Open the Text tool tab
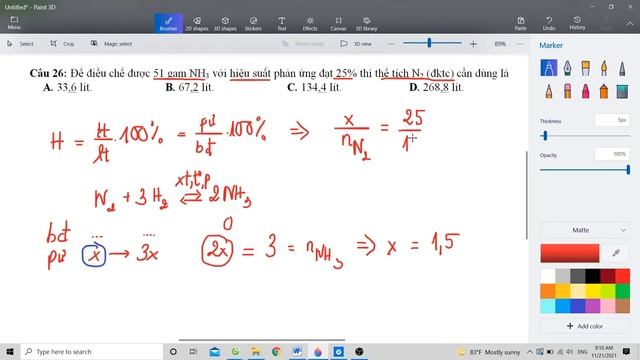 pos(282,23)
